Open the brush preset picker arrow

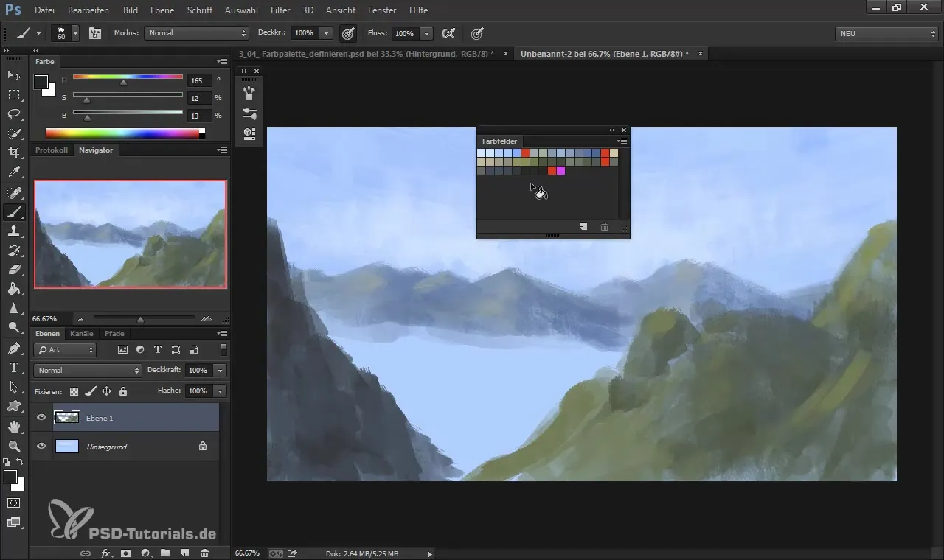[75, 33]
